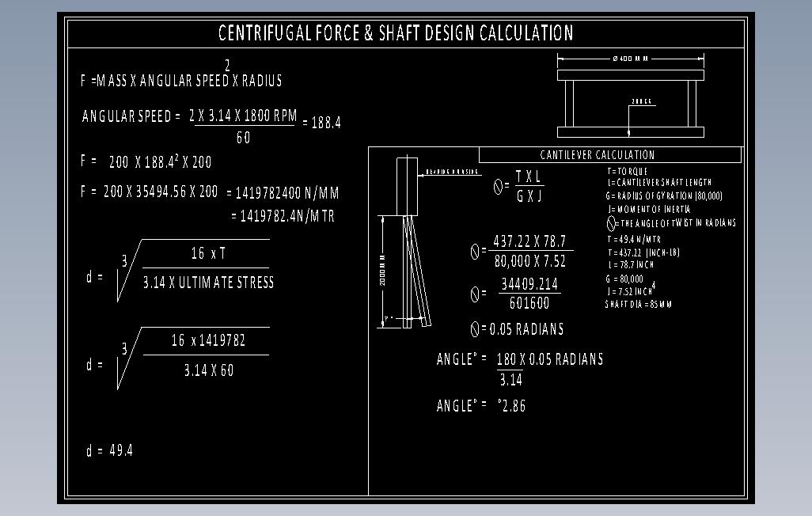Click the legend entry 'T= TORQUE'
Viewport: 812px width, 516px height.
[628, 171]
